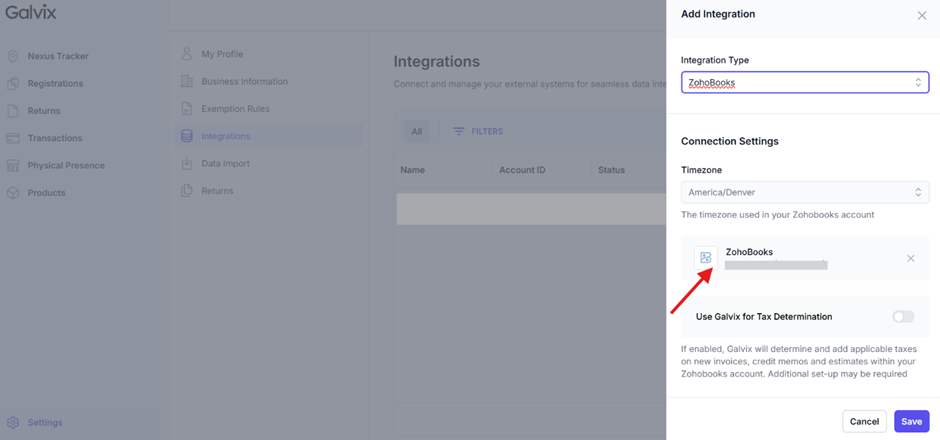Open Nexus Tracker in sidebar
This screenshot has height=440, width=940.
[58, 56]
